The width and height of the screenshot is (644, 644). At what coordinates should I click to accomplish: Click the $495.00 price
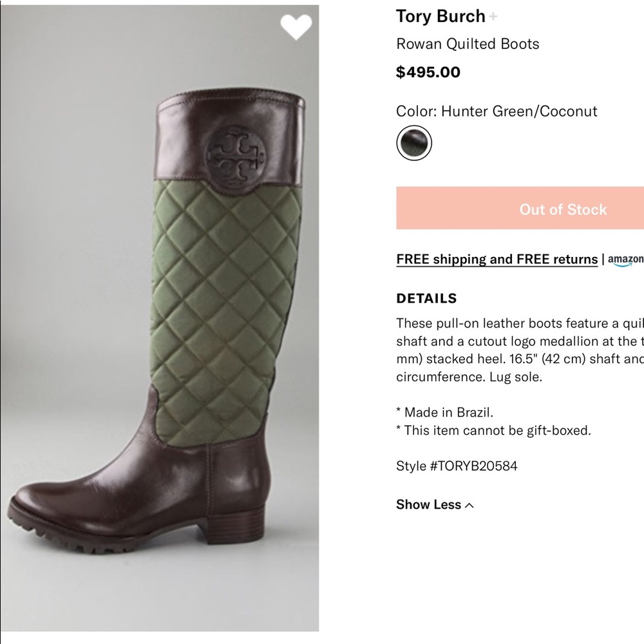pyautogui.click(x=428, y=72)
